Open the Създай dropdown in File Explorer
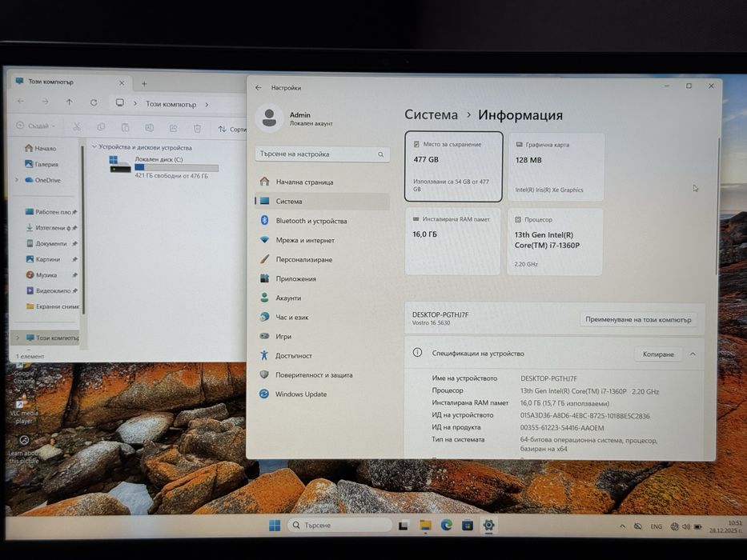 (x=36, y=126)
